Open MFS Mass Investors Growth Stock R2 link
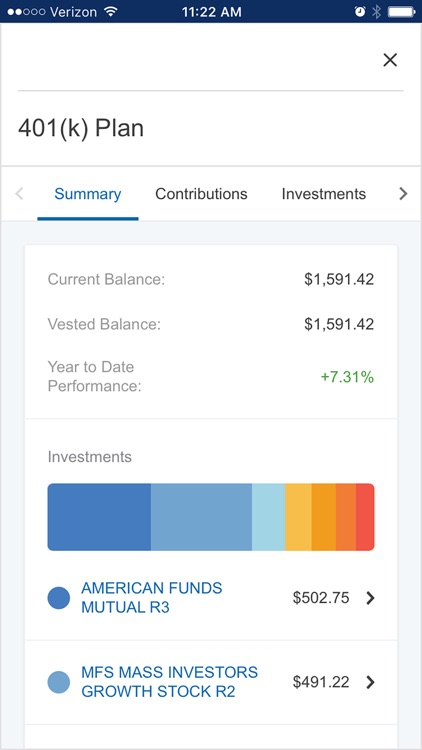The height and width of the screenshot is (750, 422). tap(169, 682)
